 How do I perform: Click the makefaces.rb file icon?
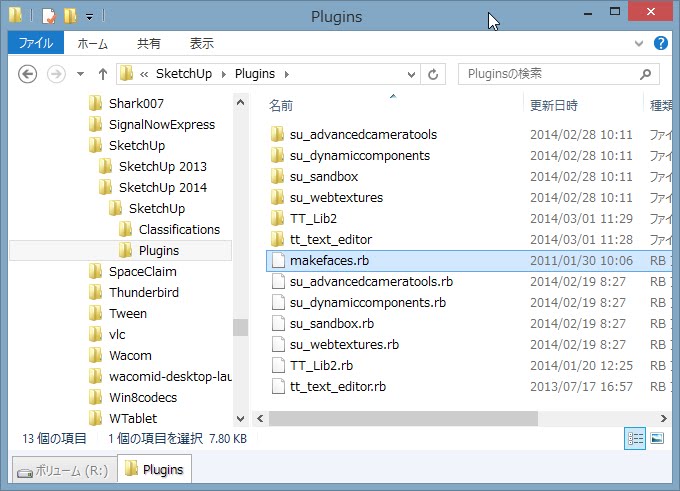click(x=278, y=260)
